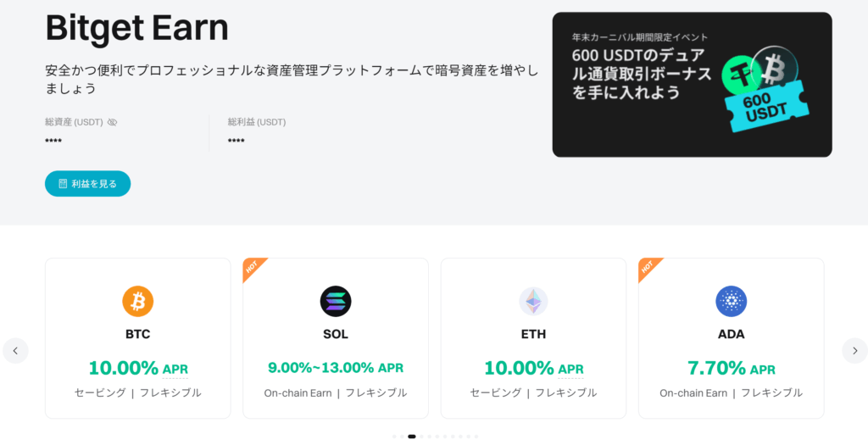Click the HOT badge on SOL card
The image size is (868, 445).
coord(253,268)
